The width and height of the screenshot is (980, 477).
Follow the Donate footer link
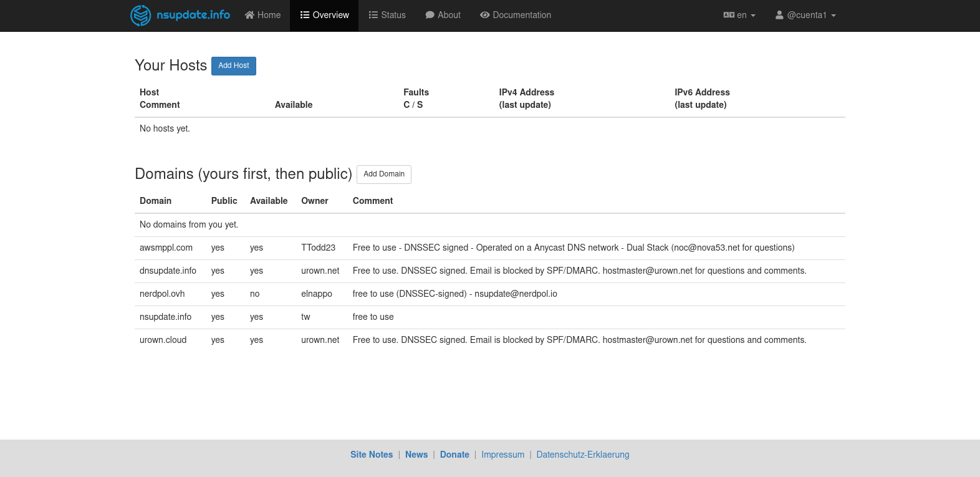[x=454, y=455]
